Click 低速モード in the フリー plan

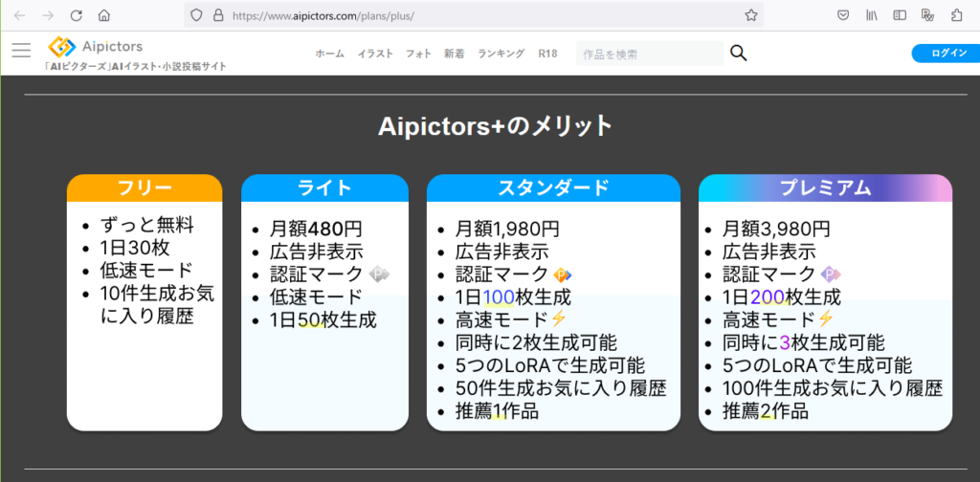click(x=146, y=271)
